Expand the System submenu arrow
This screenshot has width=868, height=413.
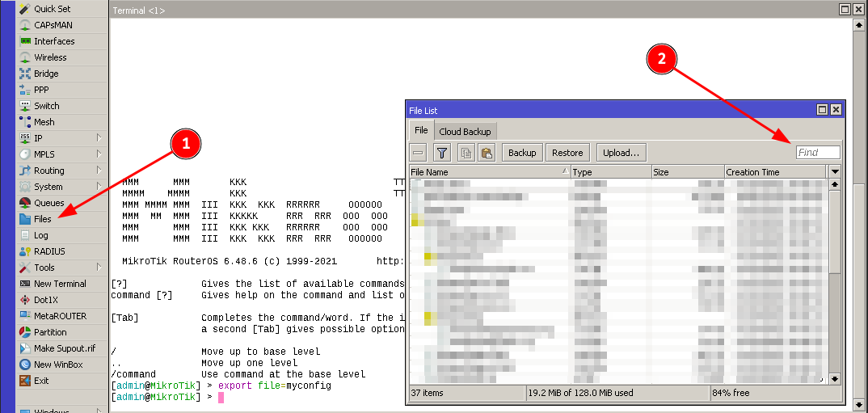[99, 187]
